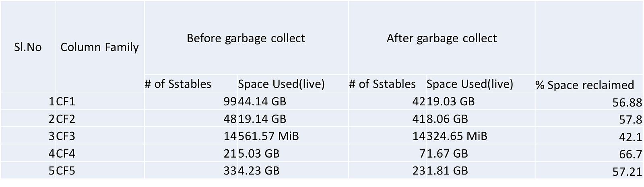Viewport: 644px width, 187px height.
Task: Click the CF5 column family cell
Action: tap(66, 171)
